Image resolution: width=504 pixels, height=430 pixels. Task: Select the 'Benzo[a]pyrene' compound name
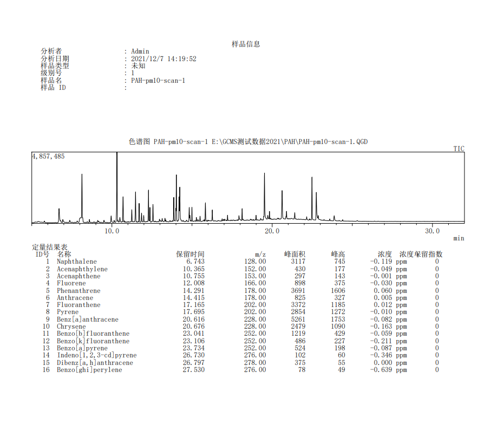click(82, 348)
